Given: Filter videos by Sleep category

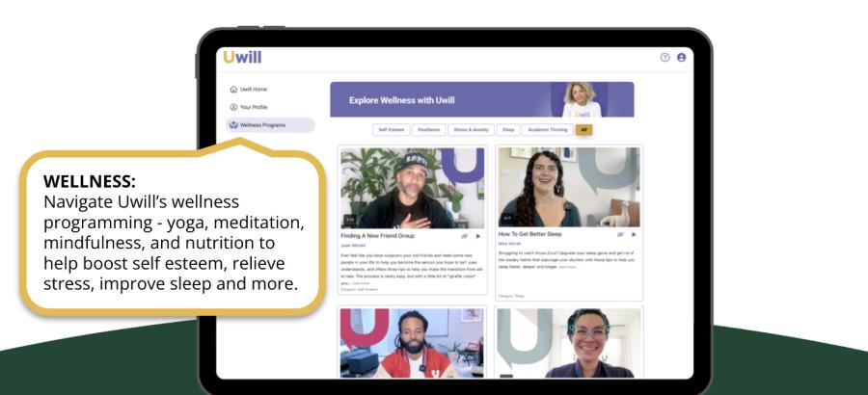Looking at the screenshot, I should [508, 129].
